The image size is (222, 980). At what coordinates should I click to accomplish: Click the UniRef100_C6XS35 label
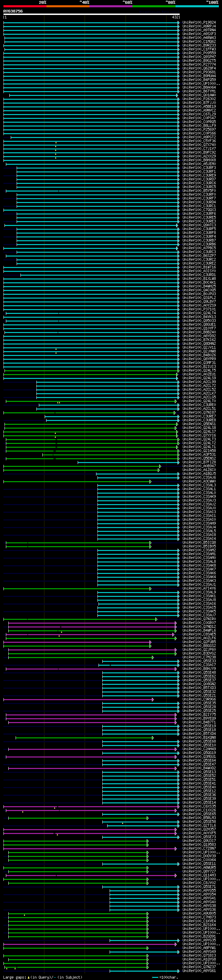tap(199, 807)
